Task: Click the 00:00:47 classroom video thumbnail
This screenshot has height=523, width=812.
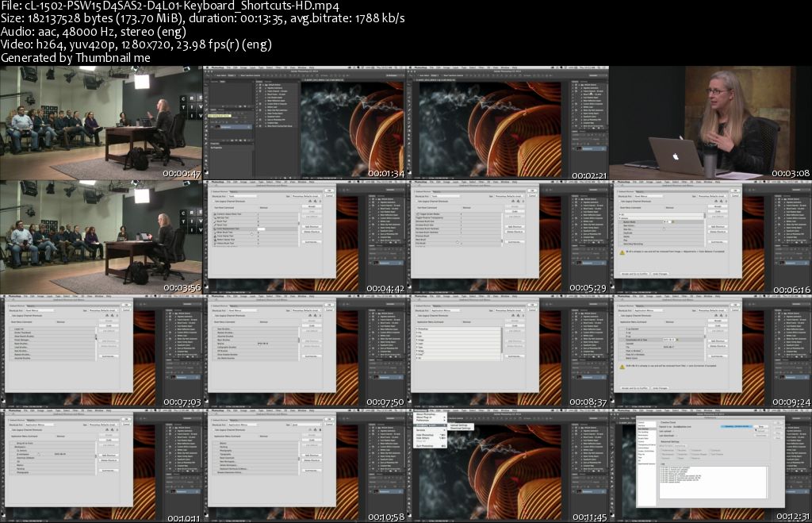Action: click(101, 122)
